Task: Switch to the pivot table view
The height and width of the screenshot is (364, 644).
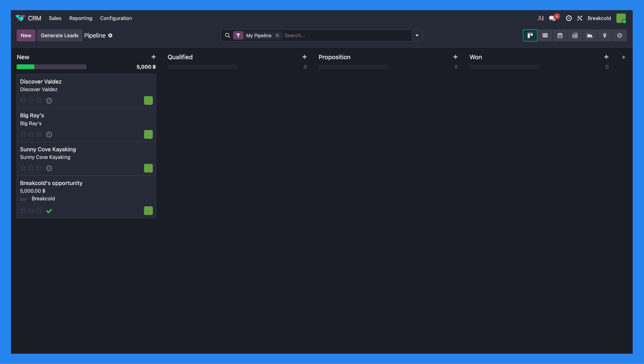Action: point(575,35)
